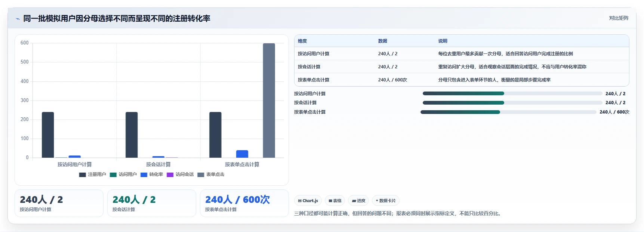Click the 按表单点击计算 cell in the table

[x=314, y=80]
